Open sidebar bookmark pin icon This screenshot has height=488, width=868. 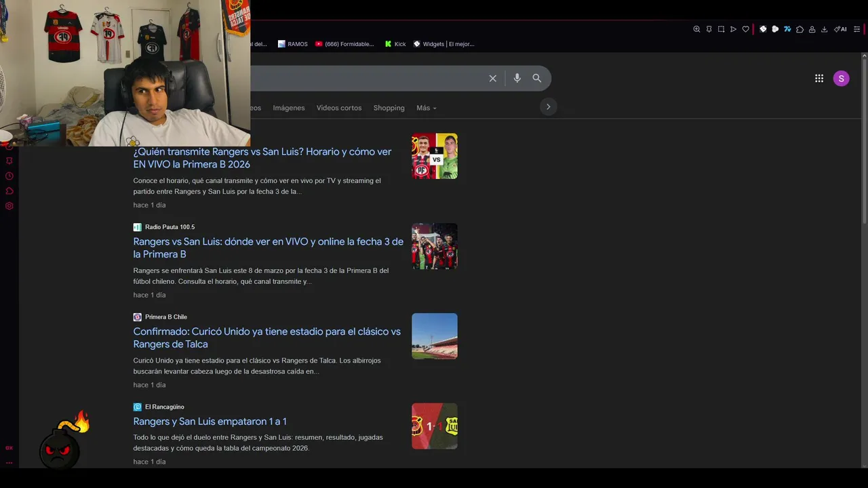coord(9,161)
